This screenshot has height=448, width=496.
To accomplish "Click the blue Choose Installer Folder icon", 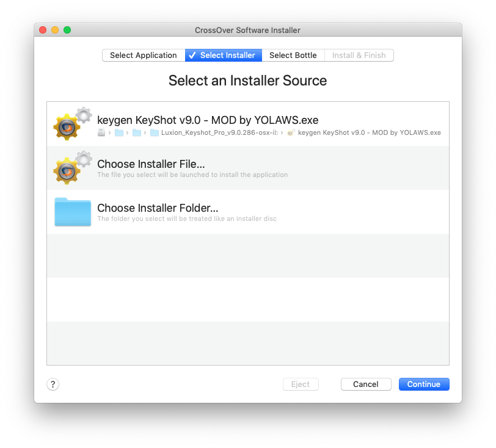I will [x=73, y=212].
